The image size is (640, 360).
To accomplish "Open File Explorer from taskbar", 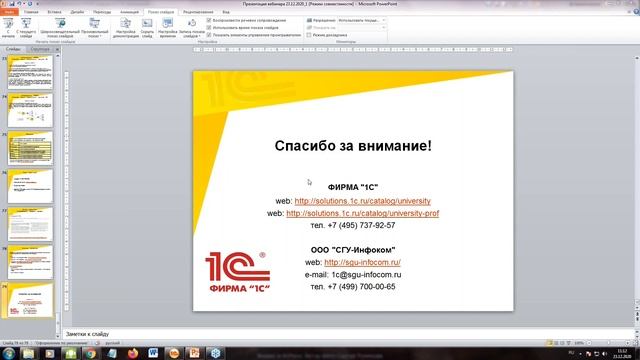I will pos(28,353).
